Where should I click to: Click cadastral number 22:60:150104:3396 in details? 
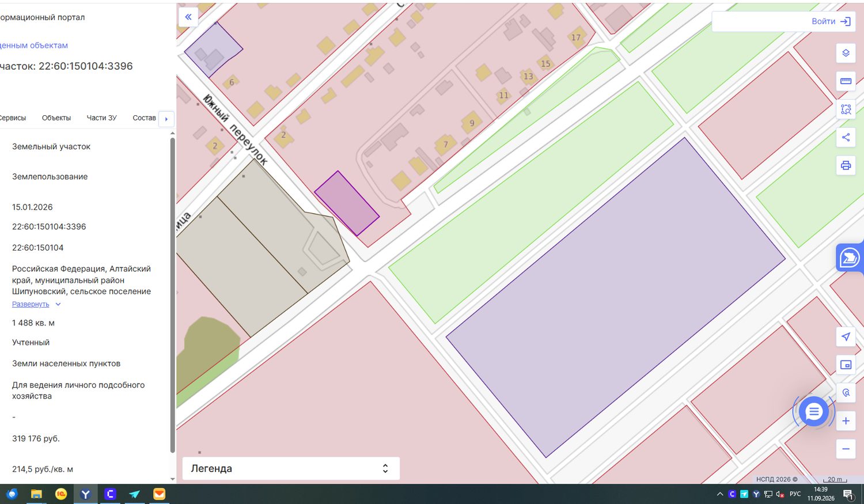pos(49,227)
